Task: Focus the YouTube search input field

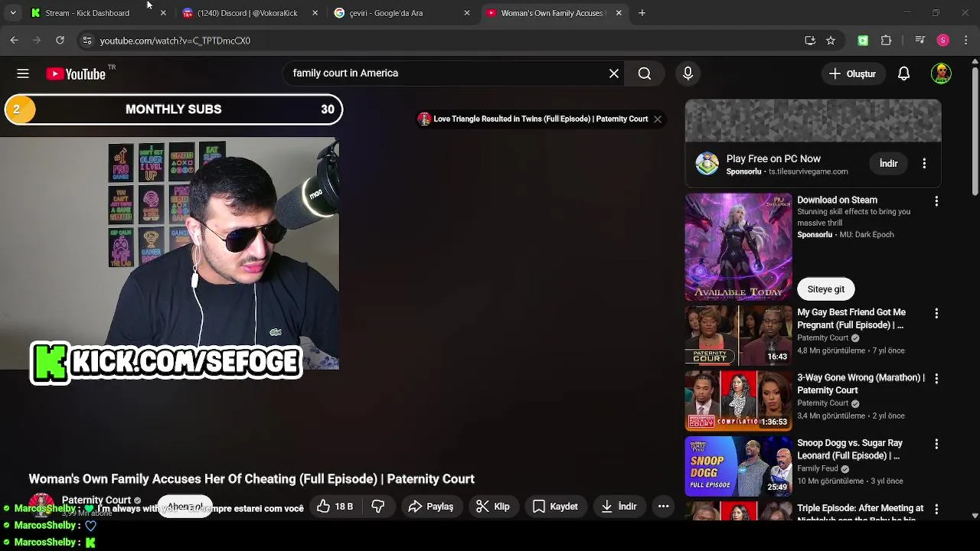Action: tap(448, 73)
